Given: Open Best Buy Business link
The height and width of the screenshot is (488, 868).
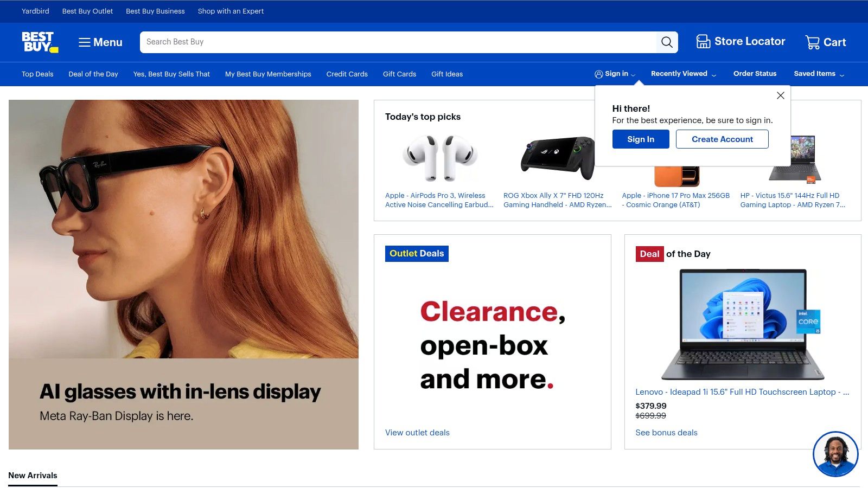Looking at the screenshot, I should pos(155,11).
